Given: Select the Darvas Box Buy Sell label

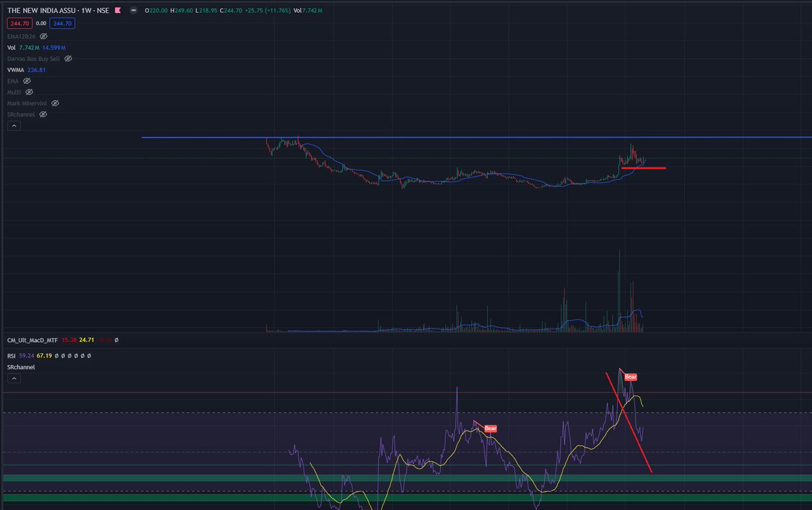Looking at the screenshot, I should [x=34, y=59].
